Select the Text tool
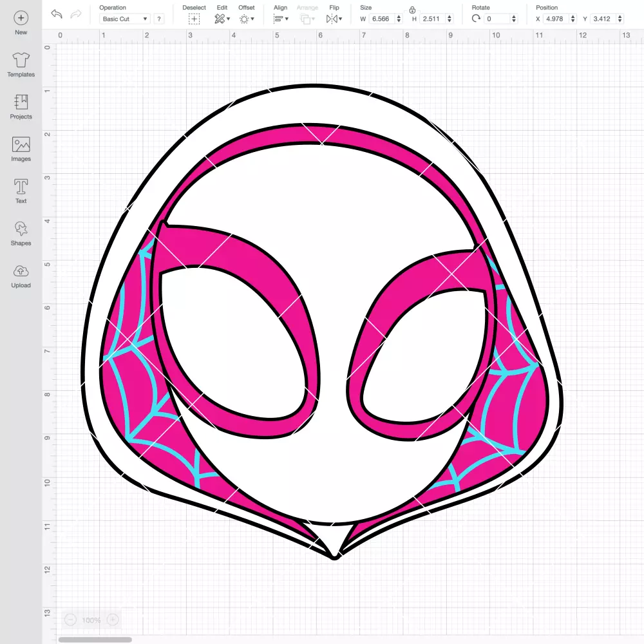The width and height of the screenshot is (644, 644). tap(21, 191)
